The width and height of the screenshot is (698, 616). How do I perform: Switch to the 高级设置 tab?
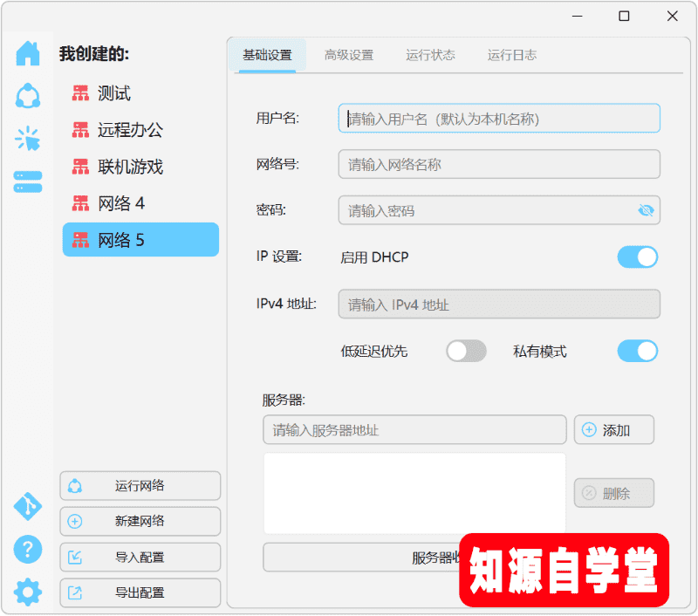point(349,55)
